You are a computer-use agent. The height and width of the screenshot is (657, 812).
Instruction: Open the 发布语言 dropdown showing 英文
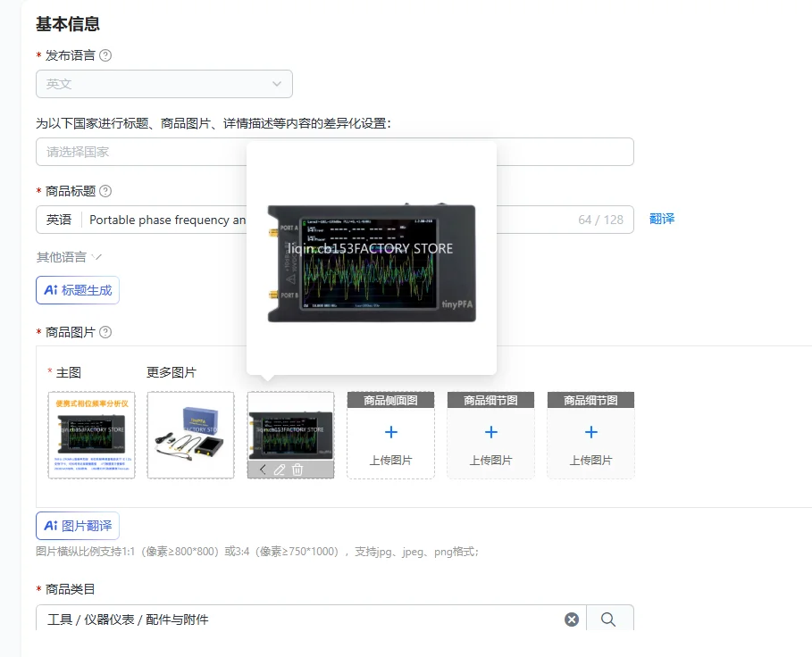click(x=164, y=84)
